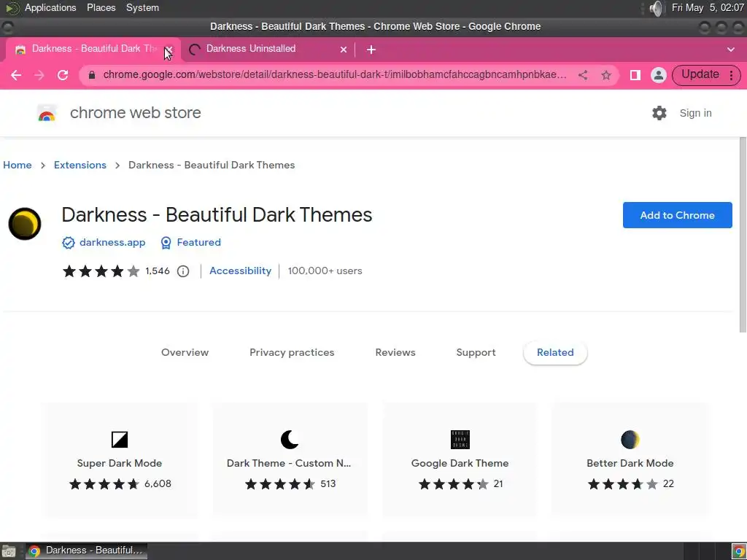This screenshot has height=560, width=747.
Task: Share this page via share icon
Action: click(583, 75)
